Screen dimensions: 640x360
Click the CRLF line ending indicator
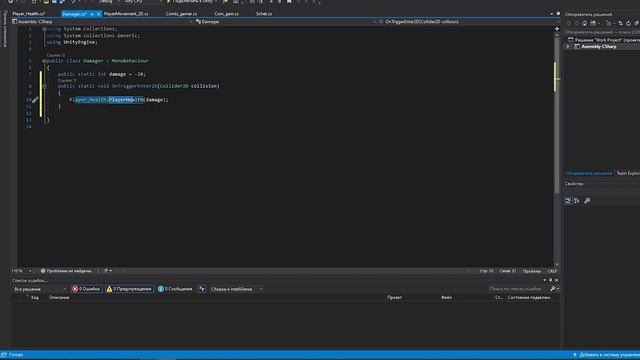(552, 271)
